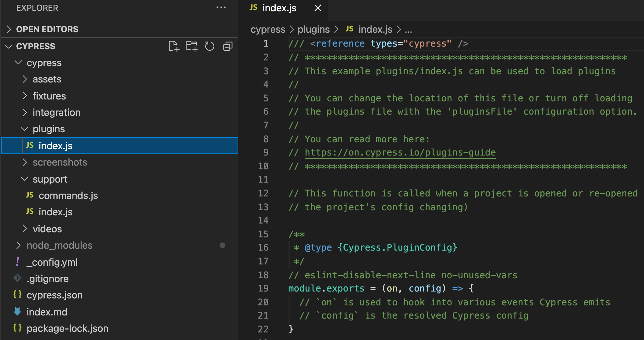Expand the Open Editors section
The width and height of the screenshot is (644, 340).
9,29
